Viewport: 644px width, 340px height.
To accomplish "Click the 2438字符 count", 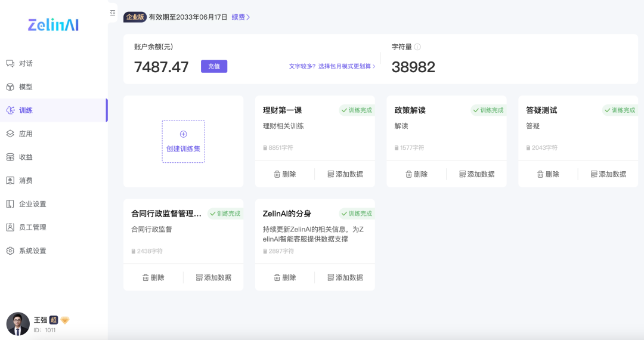I will (147, 251).
